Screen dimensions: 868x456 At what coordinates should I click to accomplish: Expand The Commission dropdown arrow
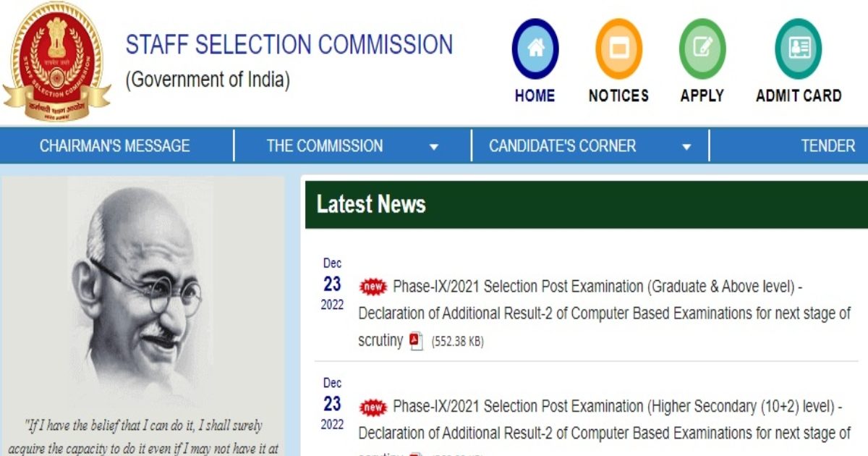(434, 147)
